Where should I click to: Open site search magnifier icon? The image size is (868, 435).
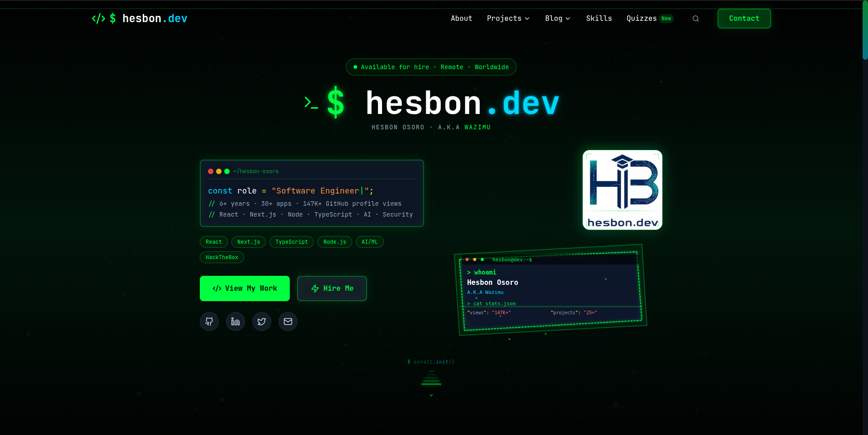(696, 19)
